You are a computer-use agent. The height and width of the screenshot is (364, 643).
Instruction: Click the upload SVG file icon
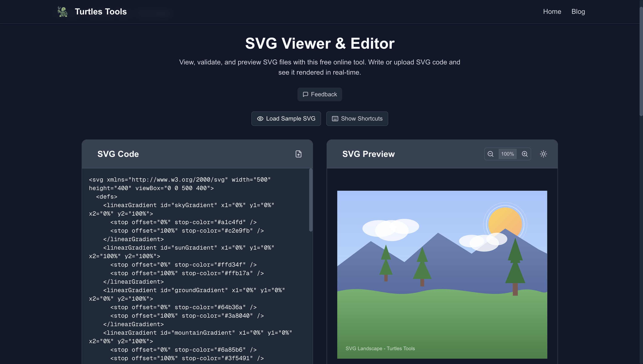(x=298, y=154)
